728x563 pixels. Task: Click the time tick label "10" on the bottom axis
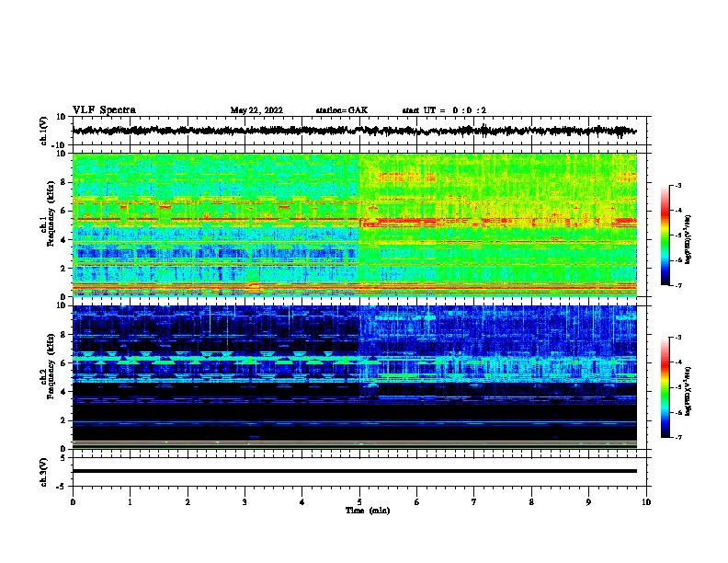[x=646, y=502]
